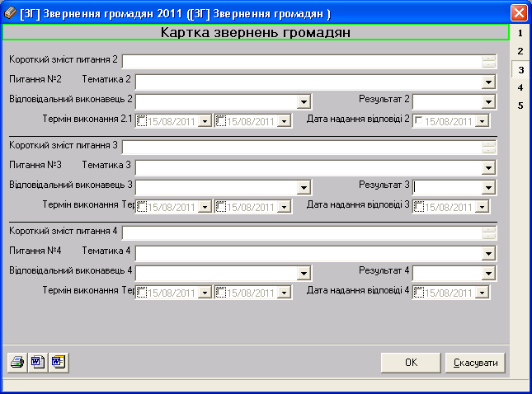Open the Відповідальний виконавець 4 dropdown
This screenshot has height=394, width=532.
[x=304, y=274]
